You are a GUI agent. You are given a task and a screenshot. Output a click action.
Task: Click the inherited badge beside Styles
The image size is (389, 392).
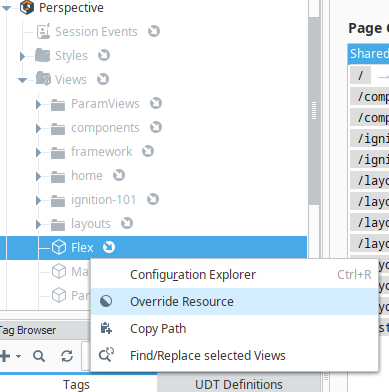click(x=104, y=55)
